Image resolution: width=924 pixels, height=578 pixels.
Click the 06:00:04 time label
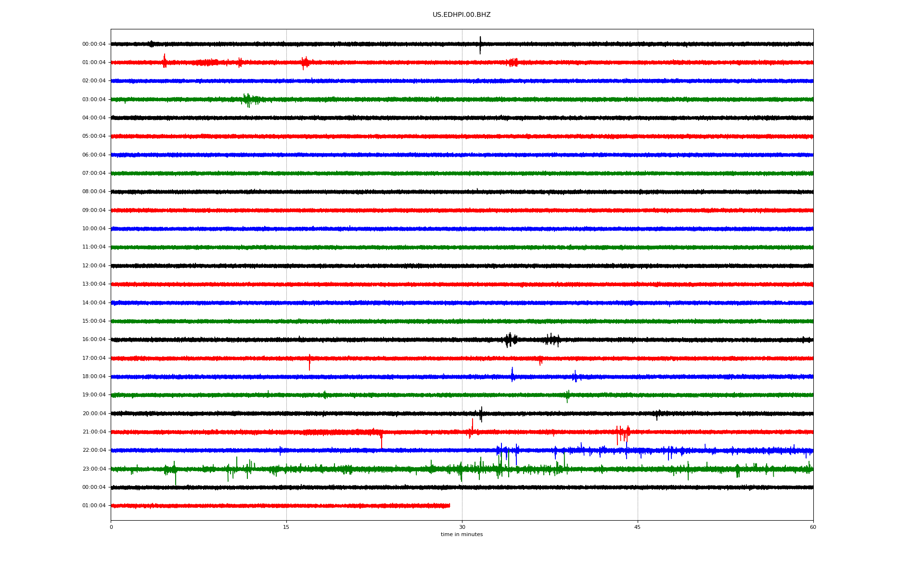94,155
